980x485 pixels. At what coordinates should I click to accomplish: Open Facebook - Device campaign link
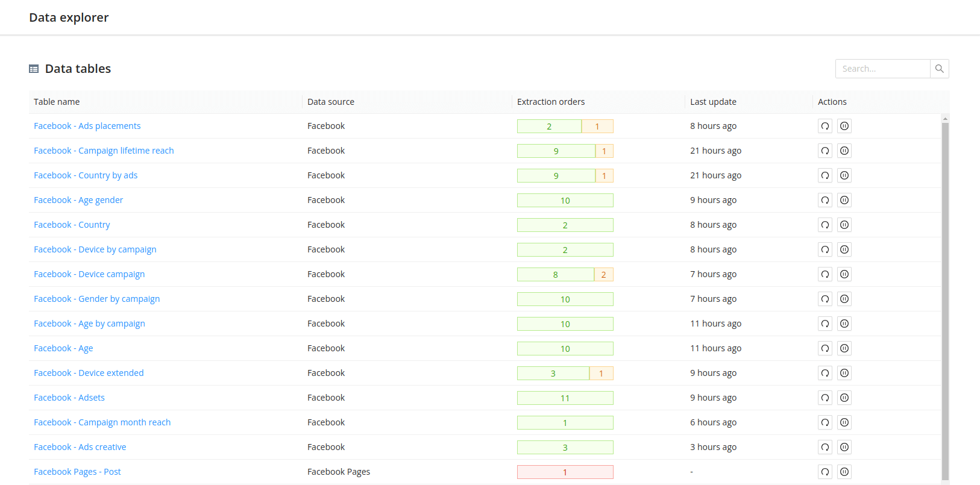click(x=89, y=274)
